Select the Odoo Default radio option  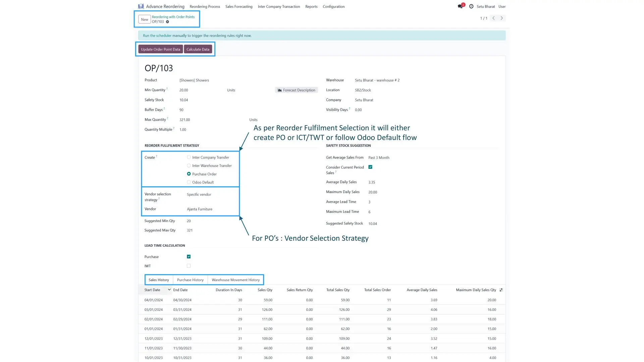189,182
